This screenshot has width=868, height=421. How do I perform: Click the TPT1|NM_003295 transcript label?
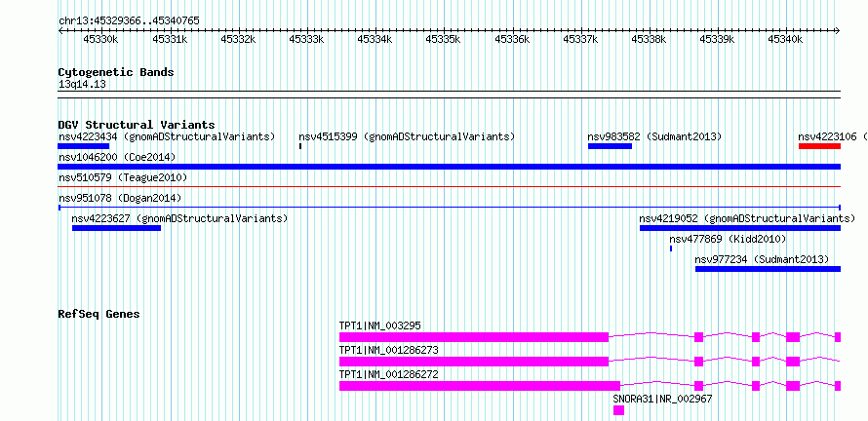[380, 325]
